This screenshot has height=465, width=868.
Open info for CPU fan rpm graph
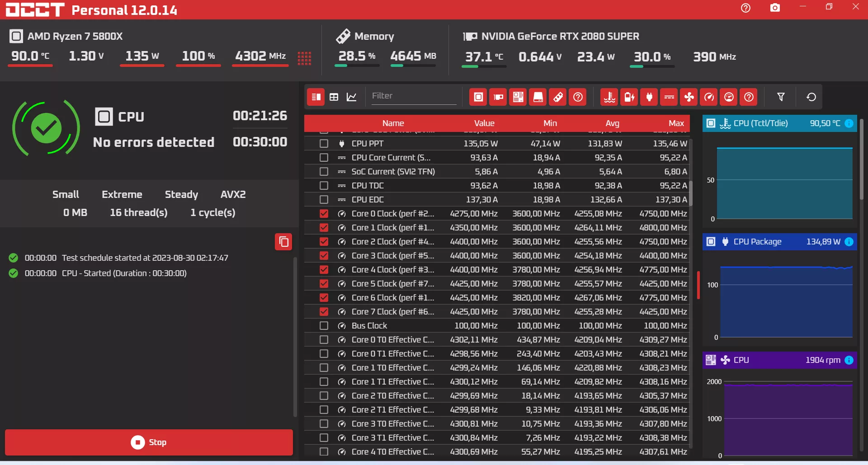click(x=849, y=360)
